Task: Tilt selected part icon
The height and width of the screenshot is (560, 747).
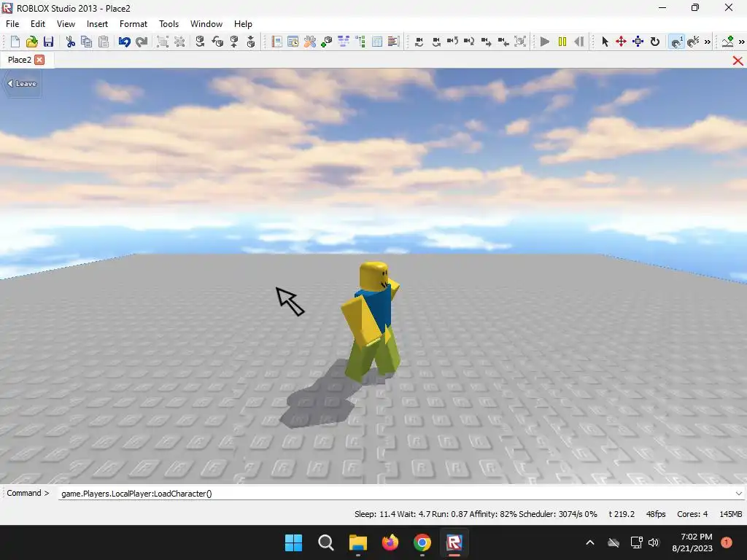Action: (217, 42)
